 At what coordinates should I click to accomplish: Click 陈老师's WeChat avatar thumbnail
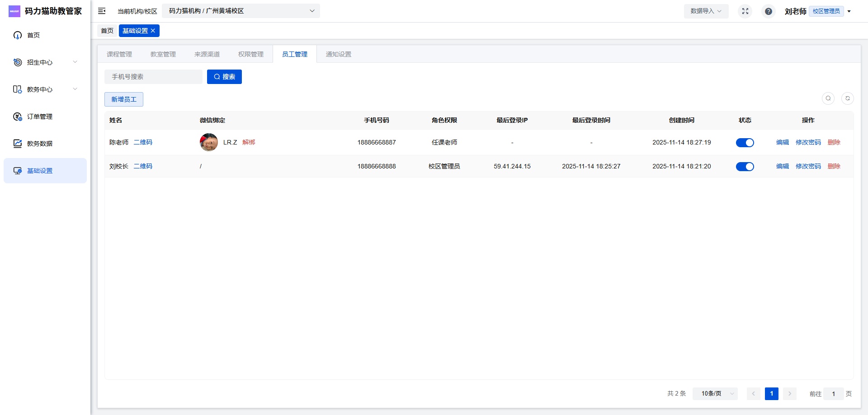point(208,142)
